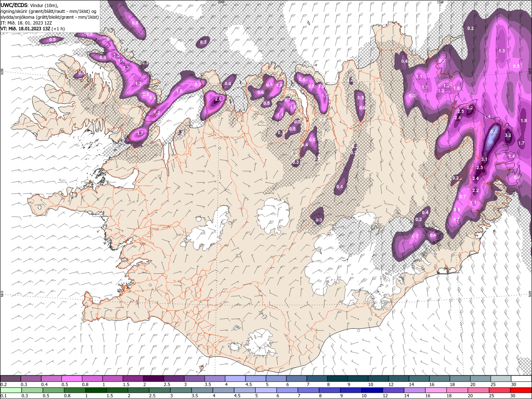Image resolution: width=532 pixels, height=399 pixels.
Task: Select lower legend dark green swatch between 1 and 1.5
Action: (x=96, y=390)
